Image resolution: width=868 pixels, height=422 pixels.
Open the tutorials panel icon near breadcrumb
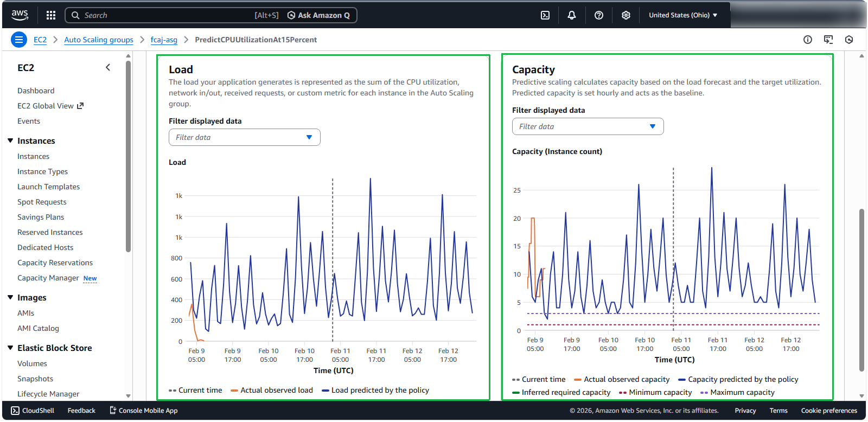828,40
